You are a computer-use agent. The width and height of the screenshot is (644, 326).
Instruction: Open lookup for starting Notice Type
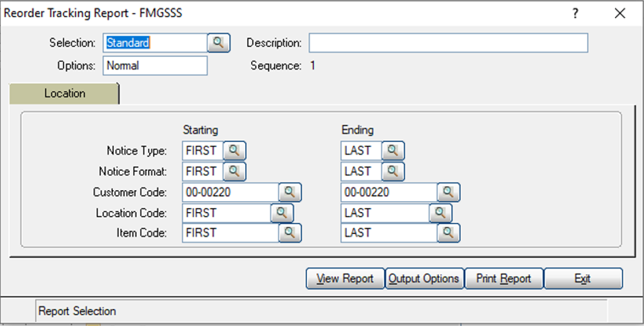click(234, 151)
